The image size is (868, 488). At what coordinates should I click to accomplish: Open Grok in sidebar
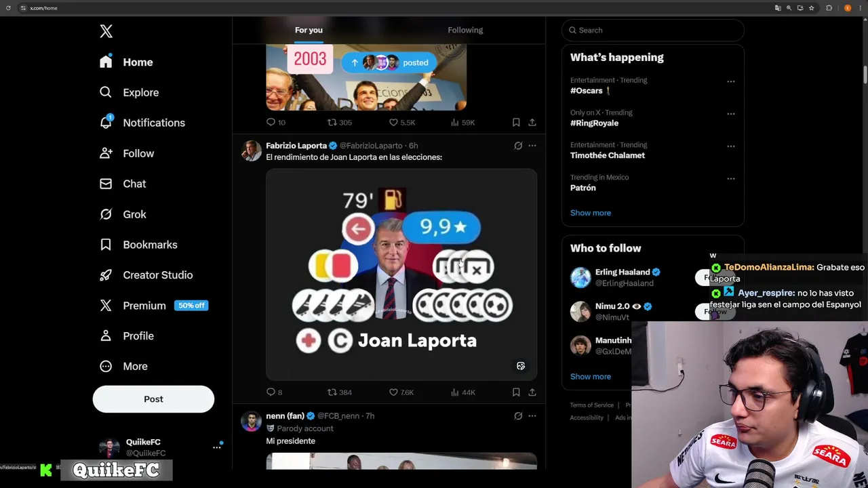(x=123, y=214)
